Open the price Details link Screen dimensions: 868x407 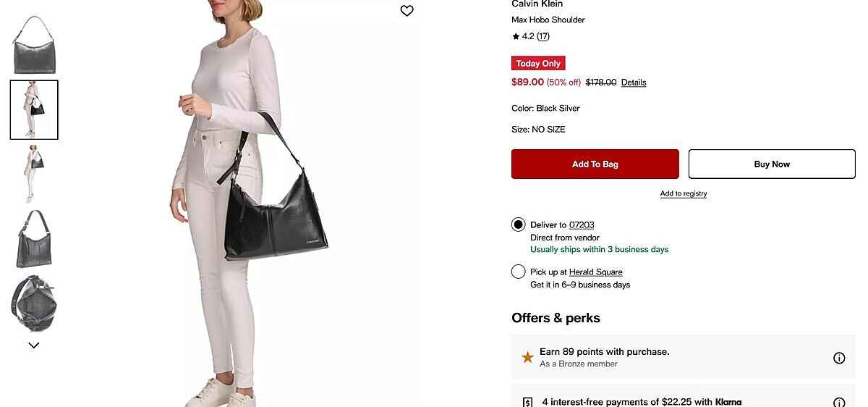pyautogui.click(x=634, y=83)
